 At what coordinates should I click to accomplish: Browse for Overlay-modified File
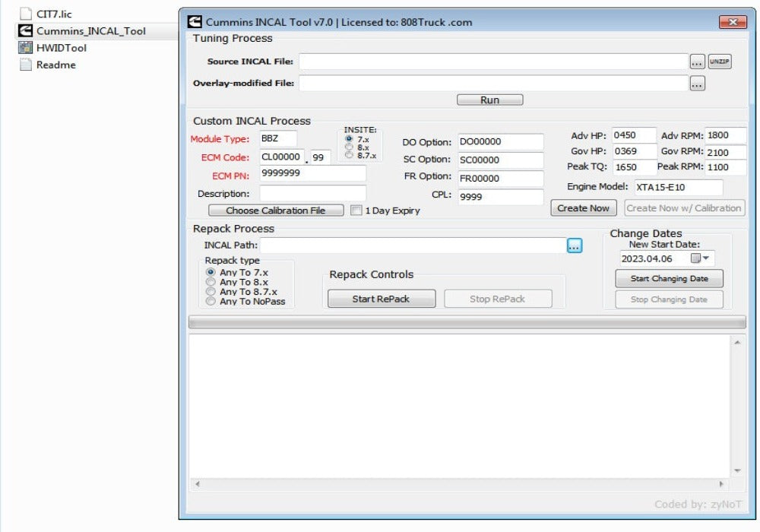coord(697,84)
